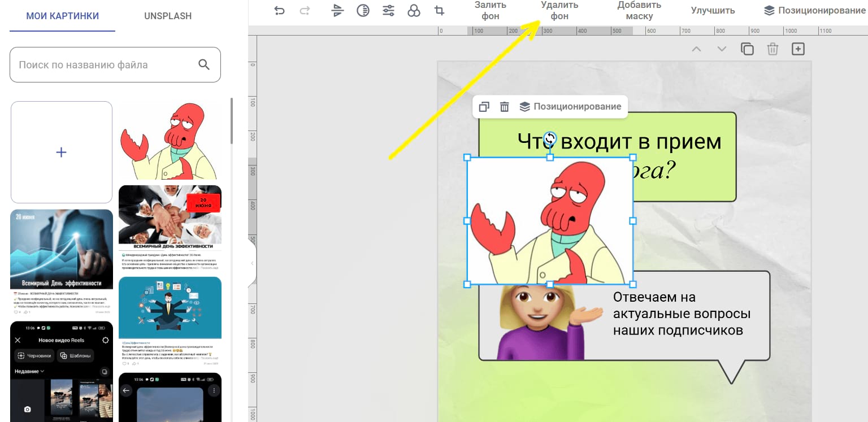Click the bottom-right resize handle of selected image
868x422 pixels.
(633, 284)
